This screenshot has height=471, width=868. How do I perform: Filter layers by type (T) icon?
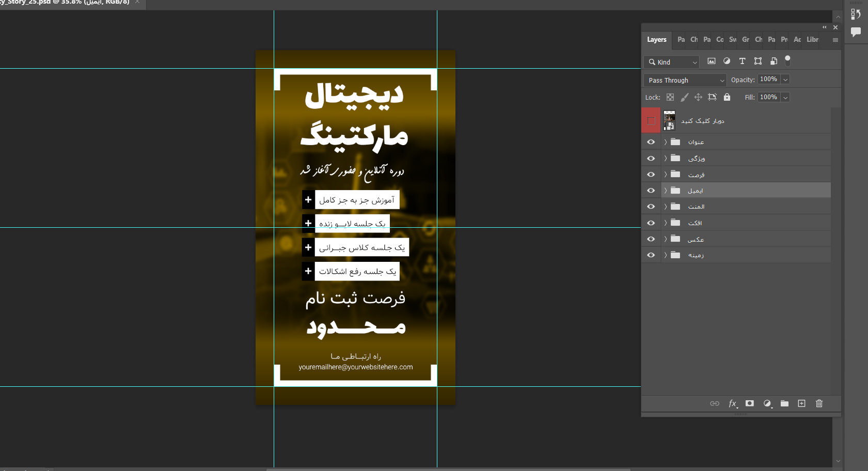(742, 61)
